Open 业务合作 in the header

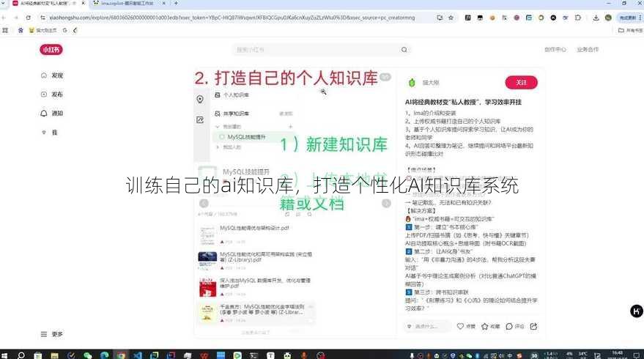pyautogui.click(x=588, y=49)
